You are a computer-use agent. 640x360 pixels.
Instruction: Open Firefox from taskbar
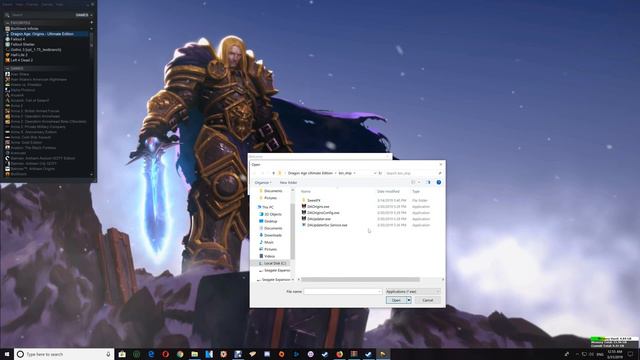(x=340, y=354)
